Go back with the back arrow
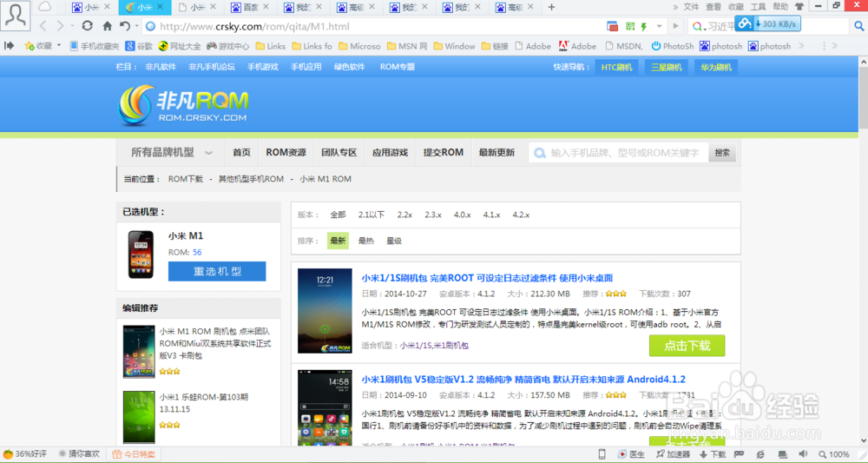Viewport: 868px width, 463px height. (x=43, y=26)
